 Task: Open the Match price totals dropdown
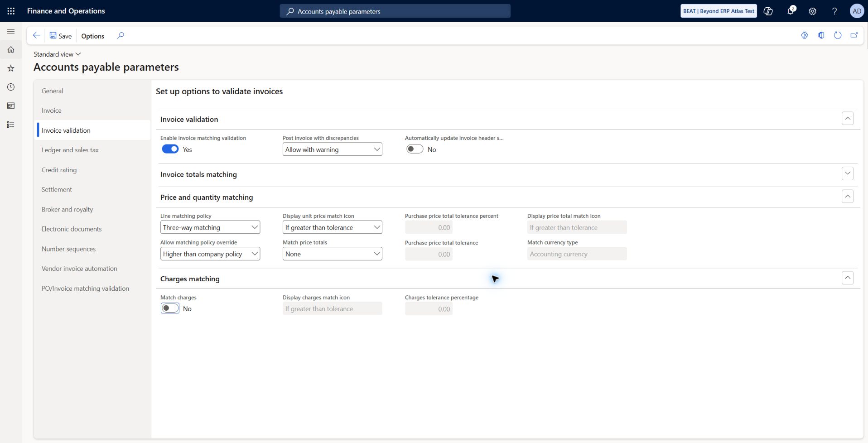[x=332, y=254]
